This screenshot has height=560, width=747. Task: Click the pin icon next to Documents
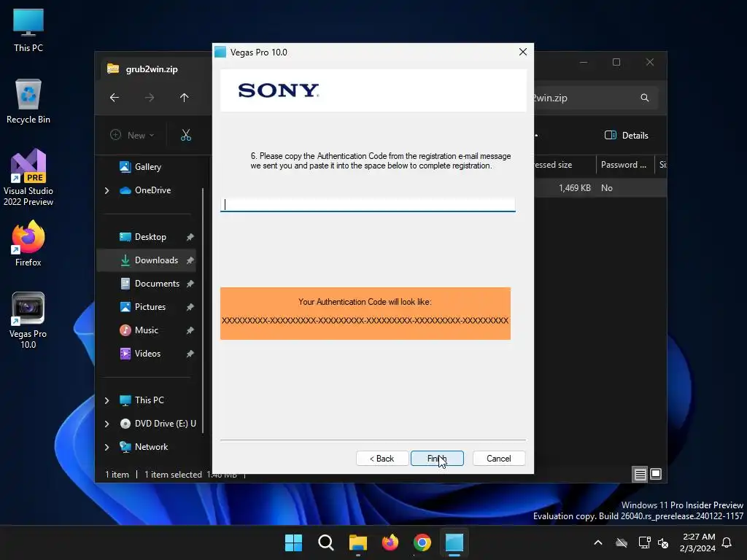[x=190, y=284]
